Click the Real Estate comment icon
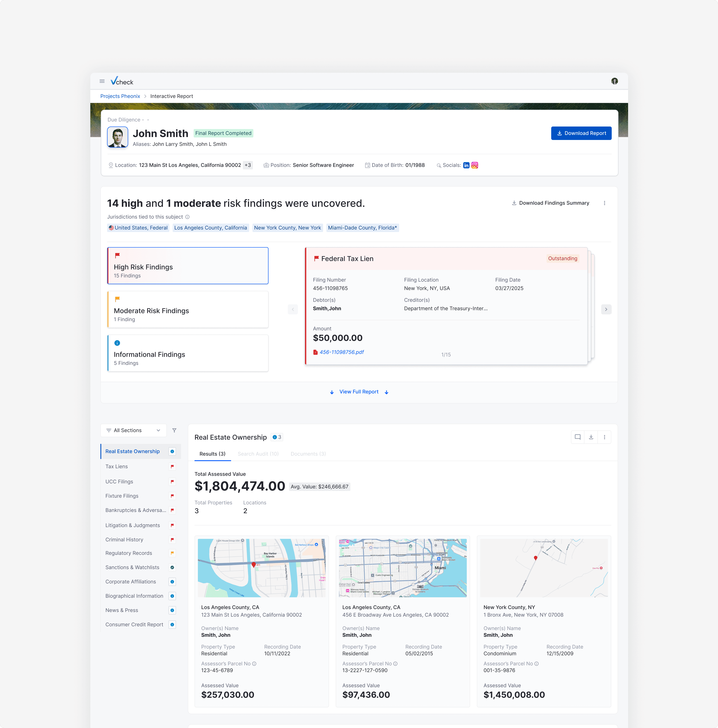The width and height of the screenshot is (718, 728). (x=577, y=437)
